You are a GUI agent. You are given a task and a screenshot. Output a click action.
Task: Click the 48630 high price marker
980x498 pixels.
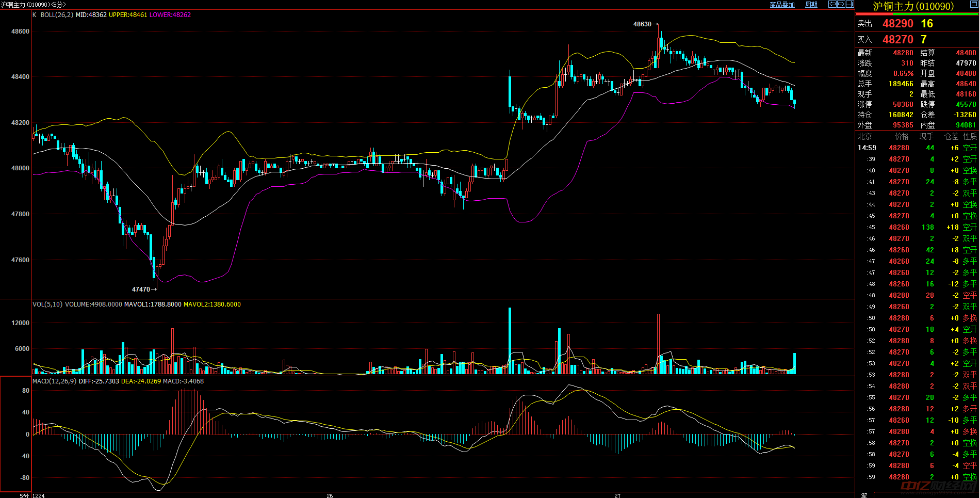[x=642, y=24]
